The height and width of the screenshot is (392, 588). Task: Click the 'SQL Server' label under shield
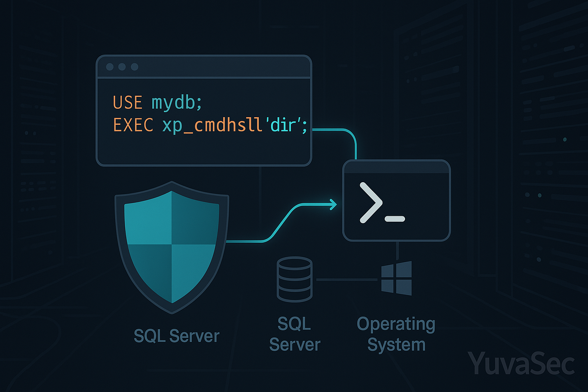176,336
